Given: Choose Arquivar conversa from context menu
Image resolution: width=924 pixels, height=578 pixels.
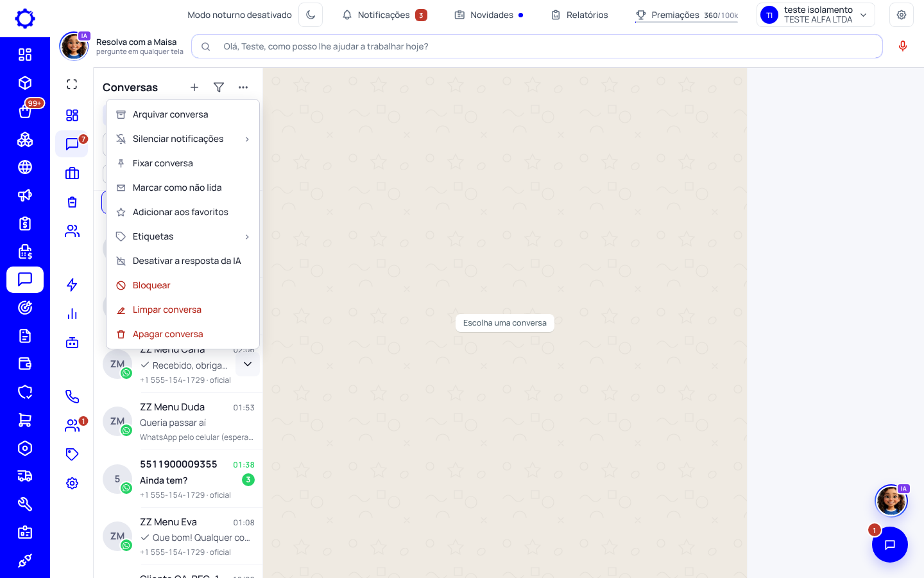Looking at the screenshot, I should [x=183, y=114].
